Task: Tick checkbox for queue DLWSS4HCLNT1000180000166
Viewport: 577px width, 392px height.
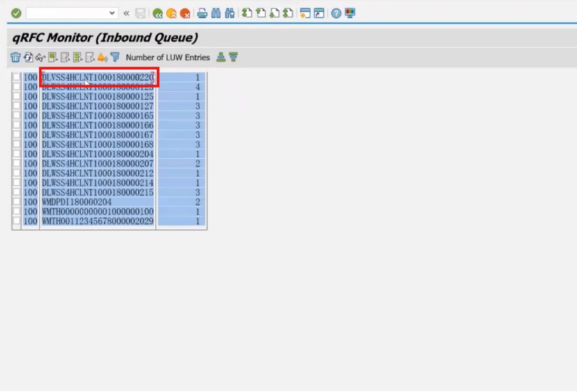Action: pyautogui.click(x=17, y=125)
